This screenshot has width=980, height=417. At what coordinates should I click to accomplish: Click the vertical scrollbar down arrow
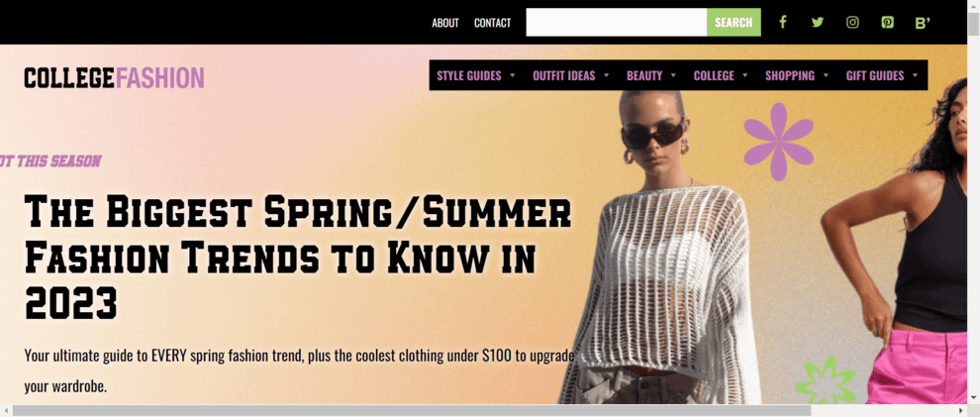(974, 397)
